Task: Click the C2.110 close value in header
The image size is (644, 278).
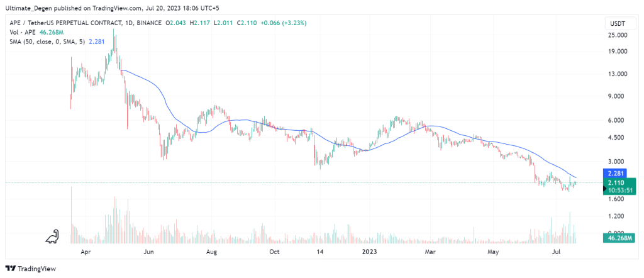Action: pos(246,23)
